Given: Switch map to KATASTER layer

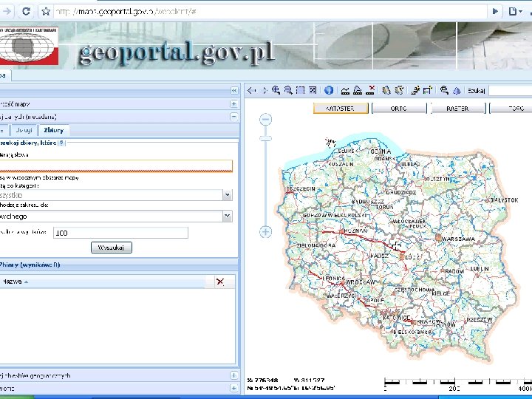Looking at the screenshot, I should 341,109.
